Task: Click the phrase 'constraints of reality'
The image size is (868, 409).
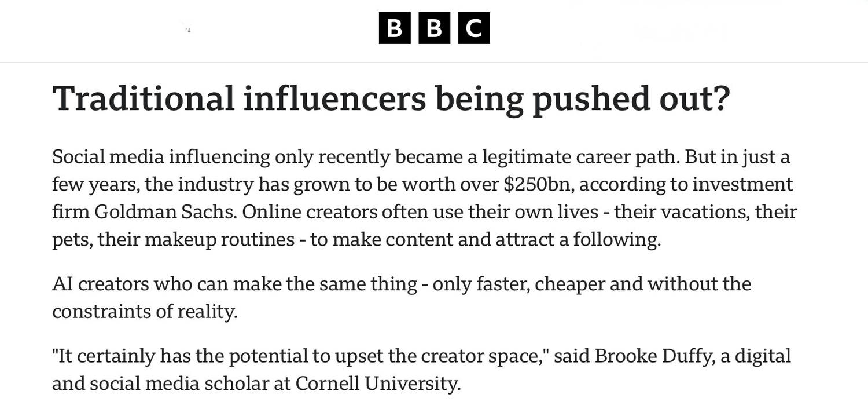Action: [x=144, y=312]
